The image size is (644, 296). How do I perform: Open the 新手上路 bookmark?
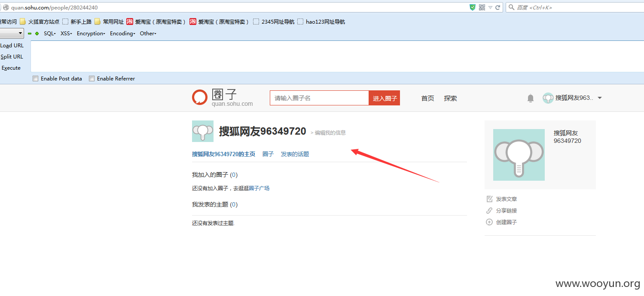click(77, 22)
